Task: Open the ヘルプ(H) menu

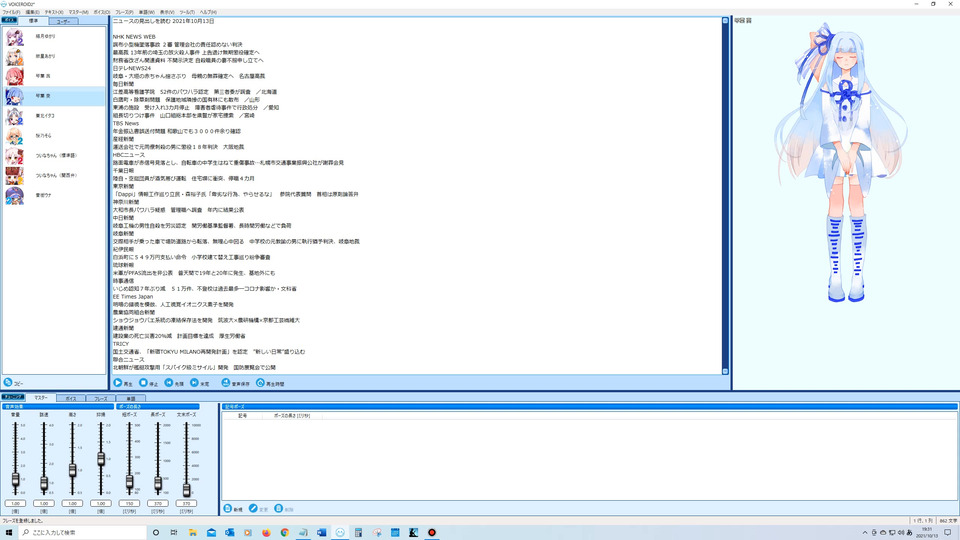Action: pos(208,12)
